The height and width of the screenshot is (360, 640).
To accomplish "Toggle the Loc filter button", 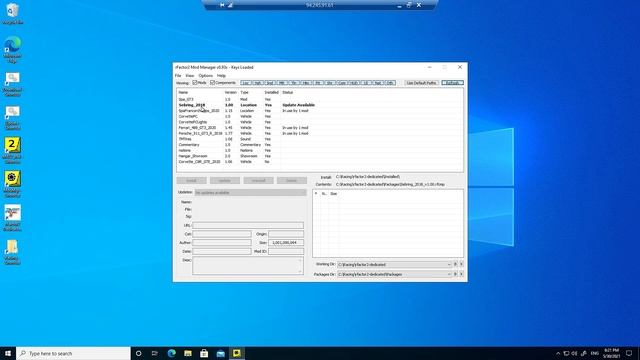I will coord(245,83).
